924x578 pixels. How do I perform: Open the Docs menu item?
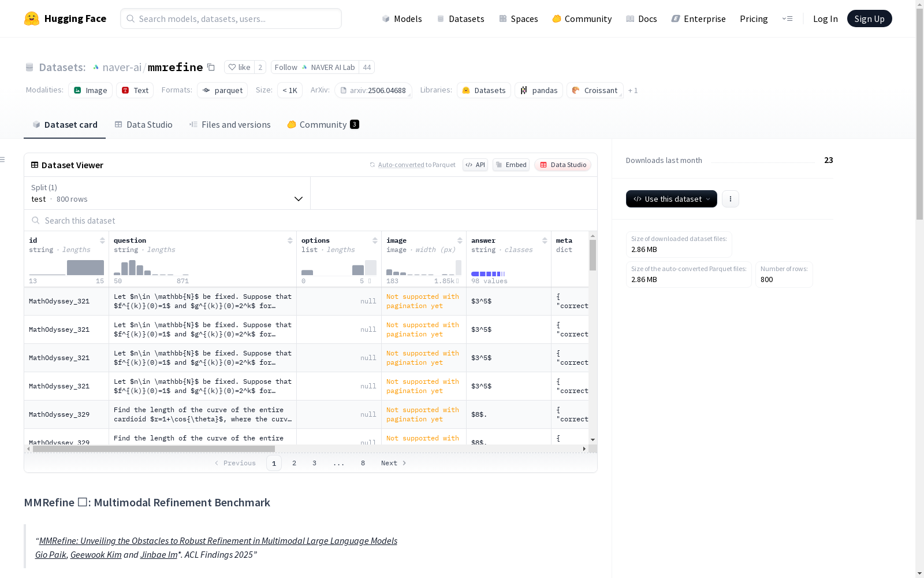click(x=642, y=18)
